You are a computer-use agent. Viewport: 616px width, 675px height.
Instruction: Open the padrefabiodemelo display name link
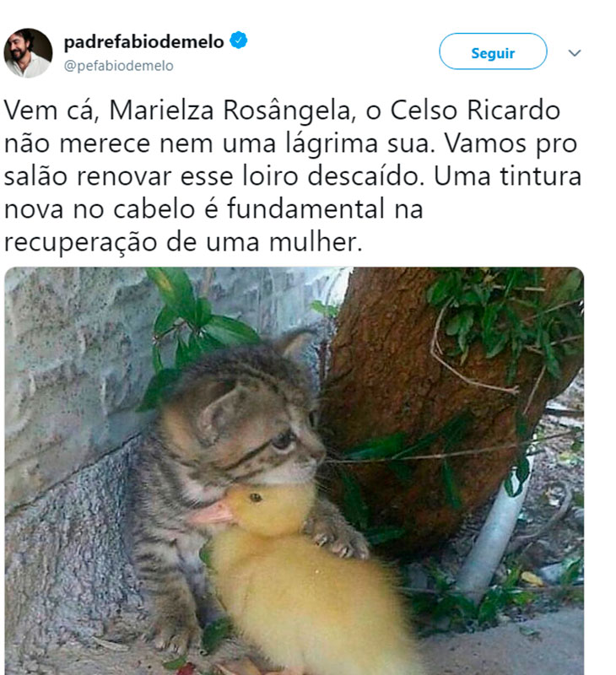tap(143, 41)
